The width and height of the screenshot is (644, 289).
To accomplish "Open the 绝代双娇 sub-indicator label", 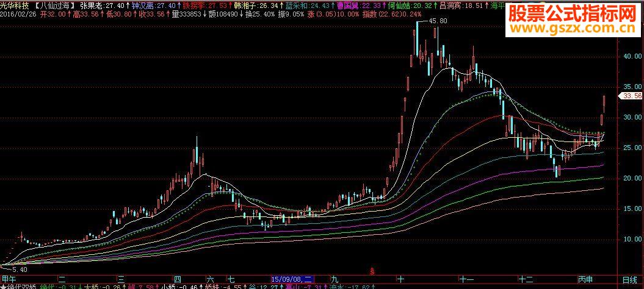I will pos(20,287).
